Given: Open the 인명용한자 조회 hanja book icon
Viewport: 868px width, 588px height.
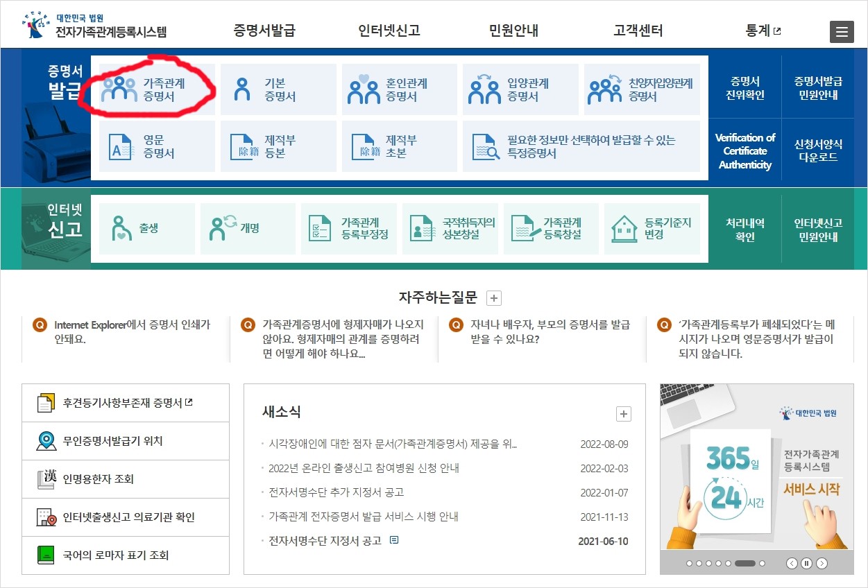Looking at the screenshot, I should coord(46,479).
